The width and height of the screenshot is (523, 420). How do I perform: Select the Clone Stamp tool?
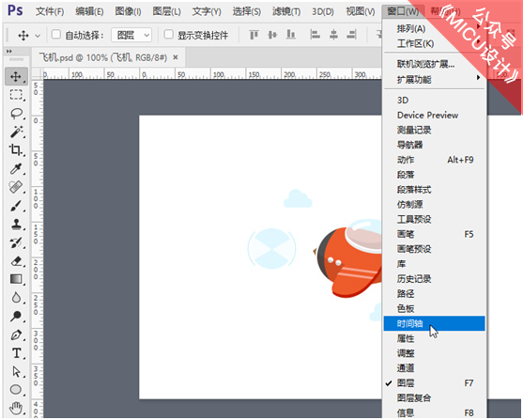[x=16, y=224]
